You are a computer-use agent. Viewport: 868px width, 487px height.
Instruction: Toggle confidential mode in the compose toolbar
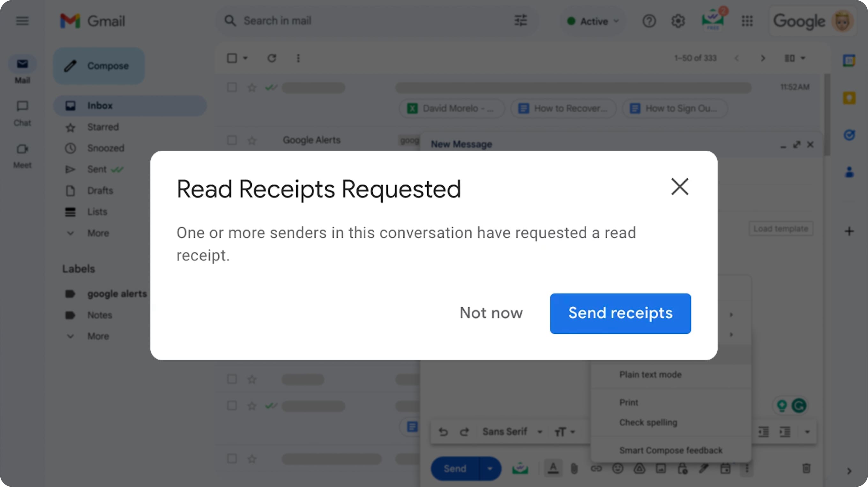683,468
